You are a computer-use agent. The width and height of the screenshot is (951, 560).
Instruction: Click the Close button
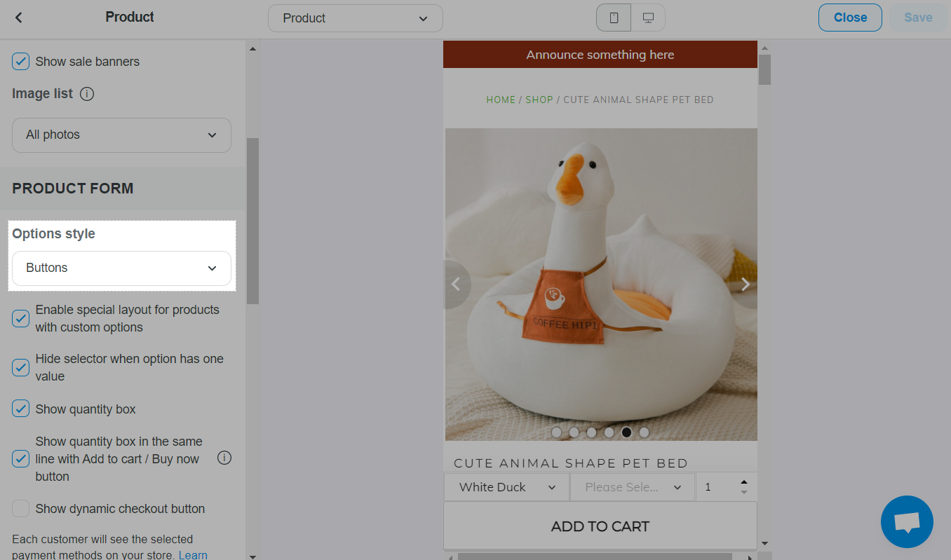coord(850,18)
